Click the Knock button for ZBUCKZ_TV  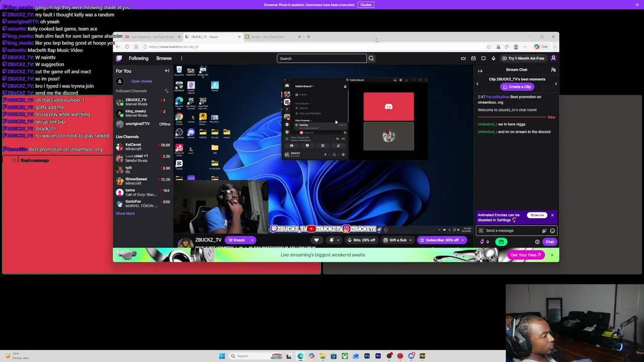(236, 240)
